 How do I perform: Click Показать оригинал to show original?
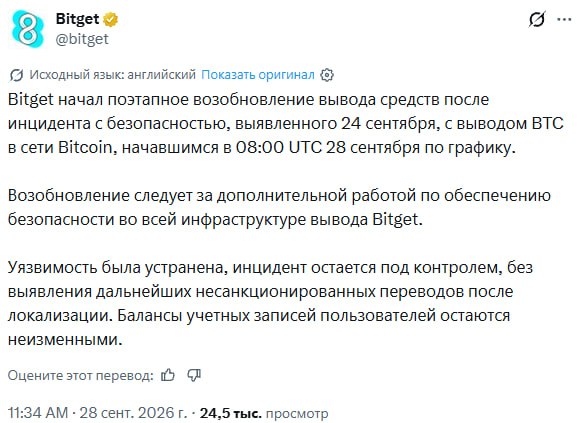tap(258, 75)
